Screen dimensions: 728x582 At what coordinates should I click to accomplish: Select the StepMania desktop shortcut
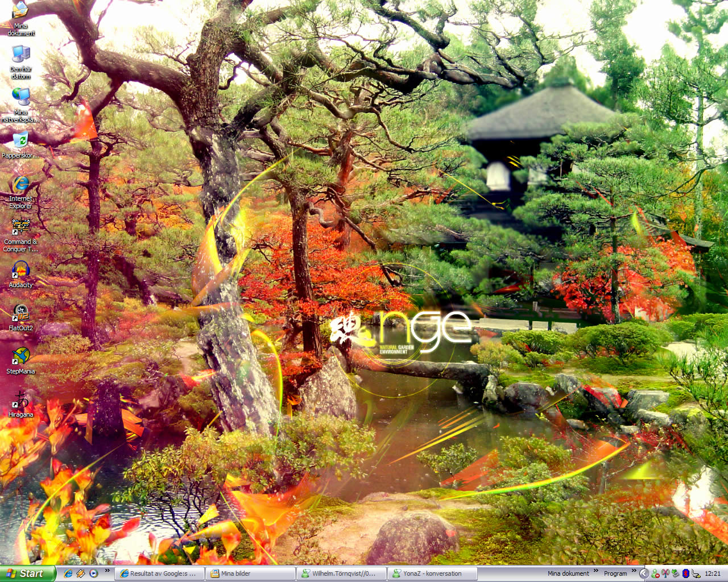(x=20, y=360)
